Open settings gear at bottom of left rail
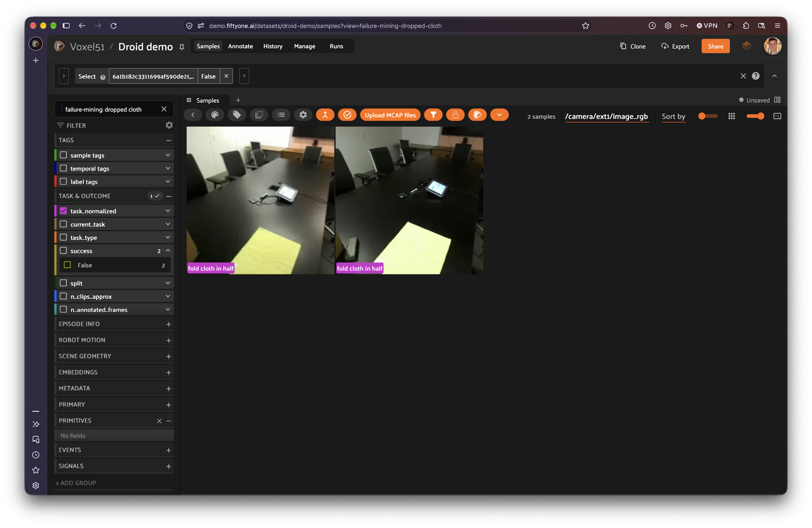Viewport: 812px width, 528px height. [x=36, y=485]
